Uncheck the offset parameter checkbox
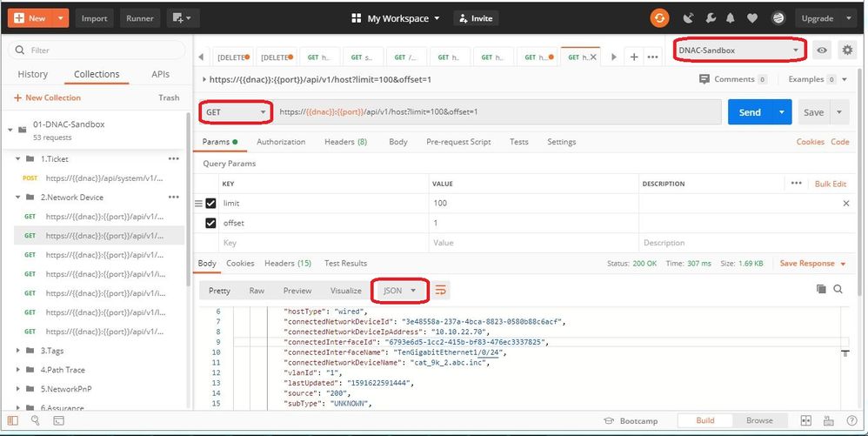This screenshot has width=868, height=436. [x=210, y=224]
